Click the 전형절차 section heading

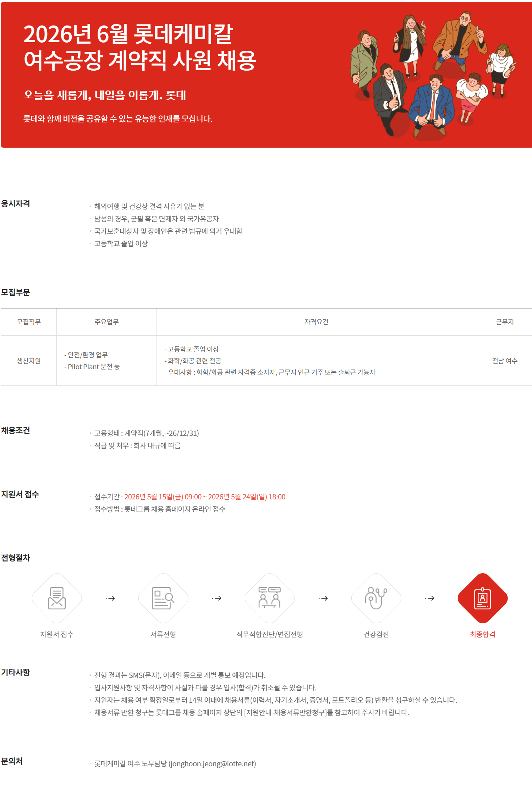(x=16, y=558)
